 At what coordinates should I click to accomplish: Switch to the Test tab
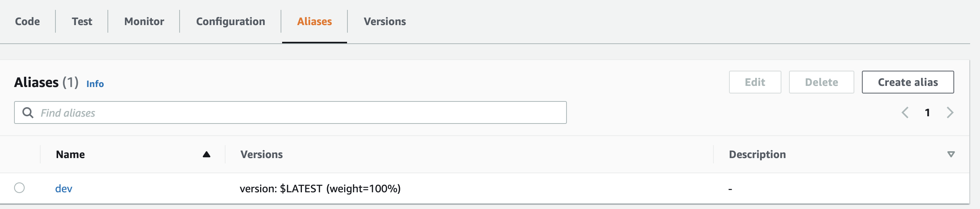(x=82, y=21)
